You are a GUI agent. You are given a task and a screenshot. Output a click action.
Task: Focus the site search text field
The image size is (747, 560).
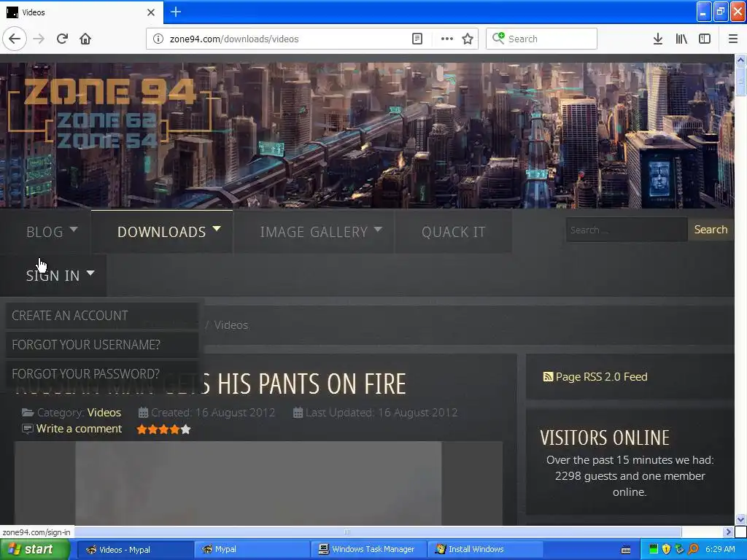(627, 230)
